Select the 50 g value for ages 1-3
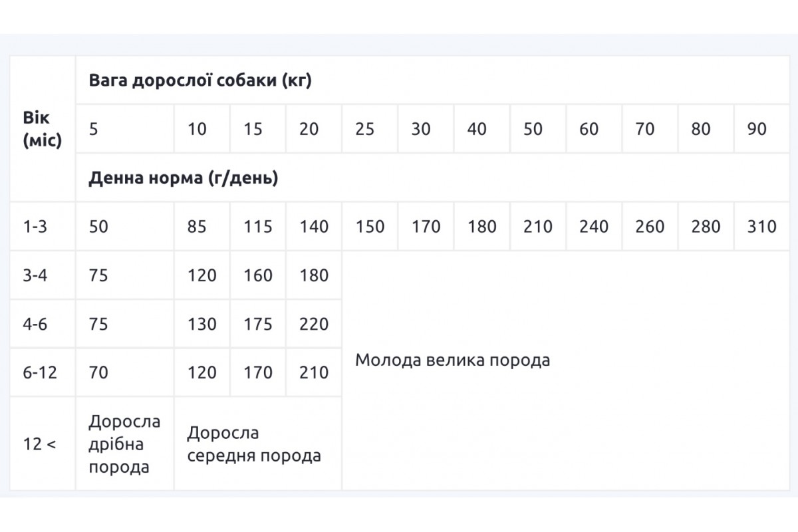Viewport: 798px width, 532px height. (x=98, y=227)
